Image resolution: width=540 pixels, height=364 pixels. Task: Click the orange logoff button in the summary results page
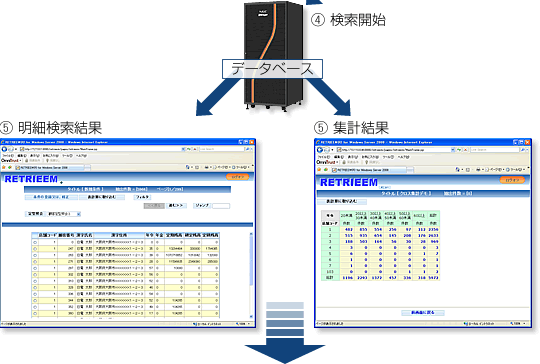click(512, 180)
